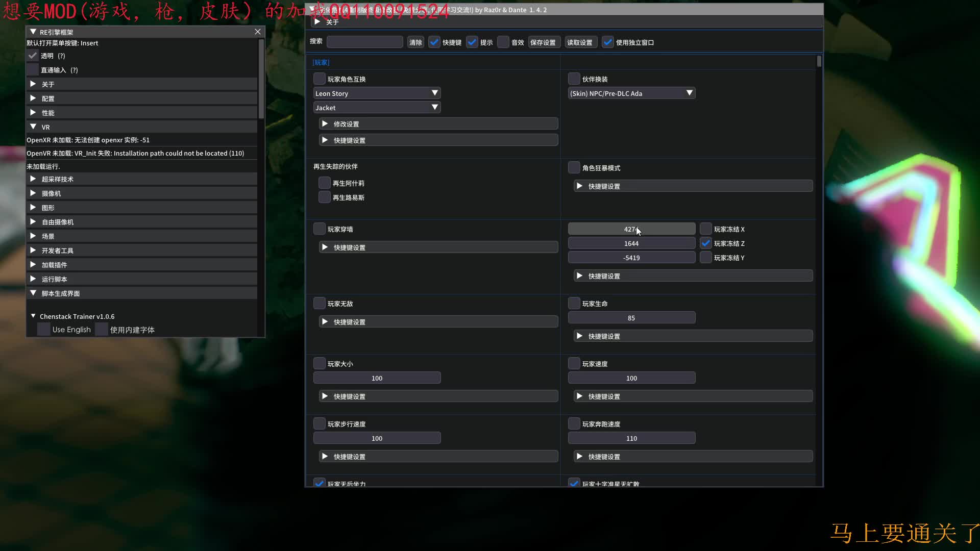This screenshot has width=980, height=551.
Task: Open the Leon Story dropdown
Action: 377,93
